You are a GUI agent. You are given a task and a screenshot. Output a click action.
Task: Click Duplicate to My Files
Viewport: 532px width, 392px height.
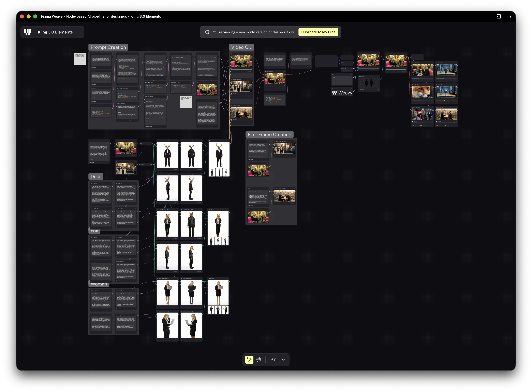[x=318, y=32]
